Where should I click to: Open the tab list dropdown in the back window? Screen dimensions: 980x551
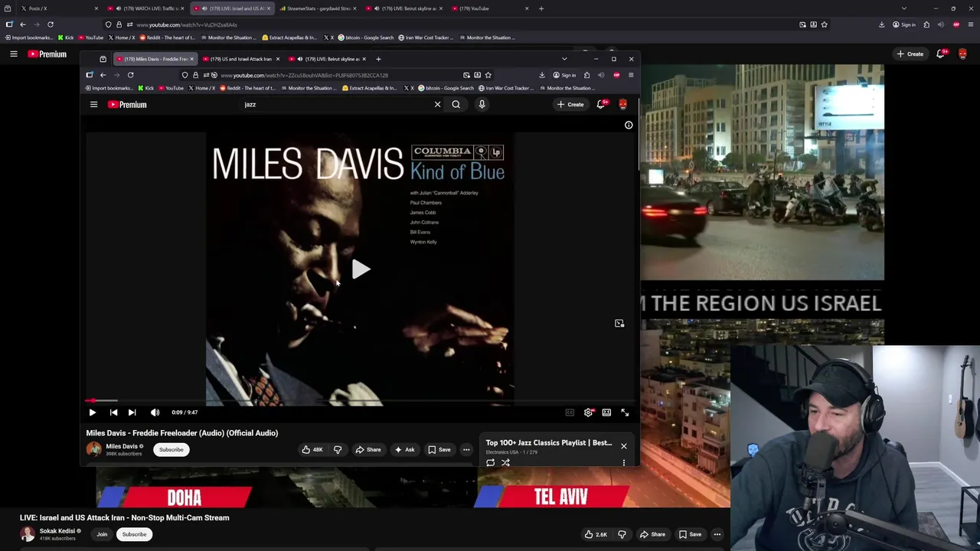(x=903, y=8)
